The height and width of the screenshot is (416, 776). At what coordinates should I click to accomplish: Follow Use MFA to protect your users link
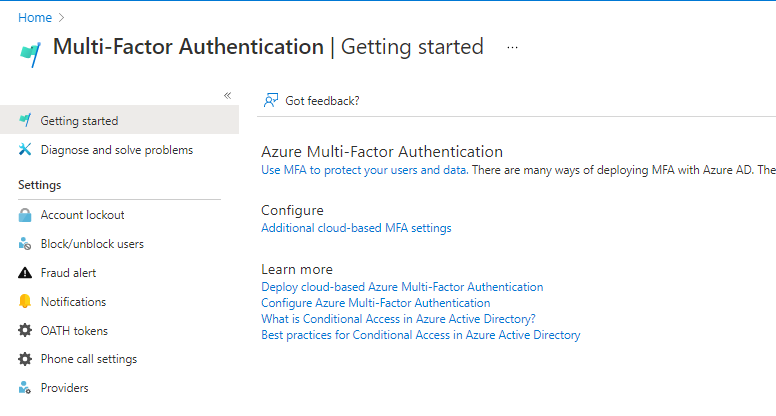(x=364, y=170)
